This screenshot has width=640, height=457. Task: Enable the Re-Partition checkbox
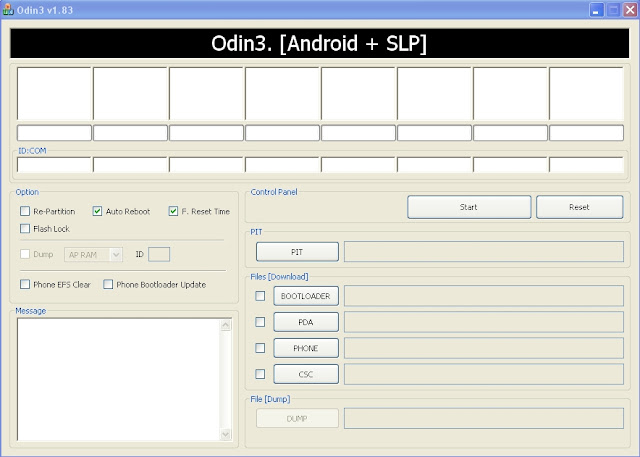25,211
